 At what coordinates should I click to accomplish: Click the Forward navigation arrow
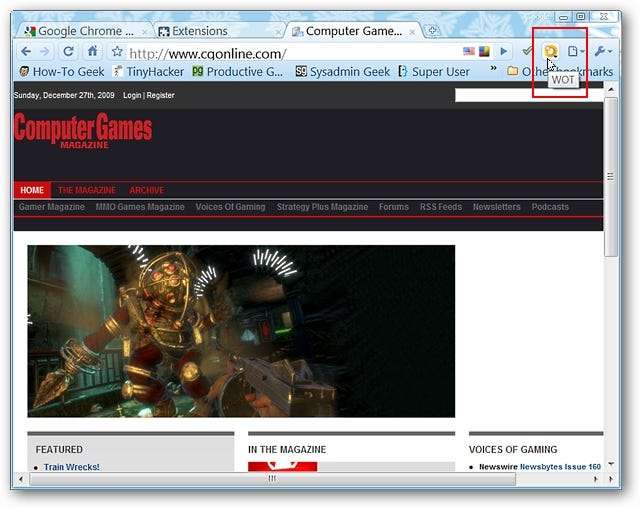(45, 51)
